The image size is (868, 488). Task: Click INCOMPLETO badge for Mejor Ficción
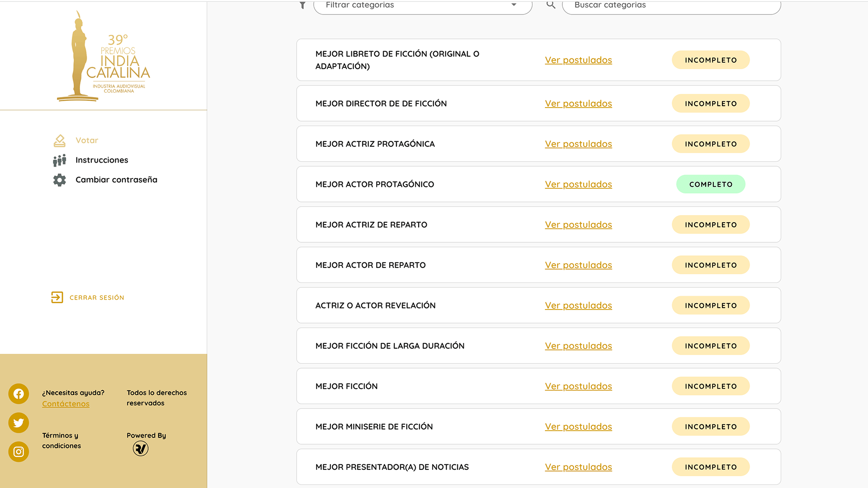pyautogui.click(x=710, y=386)
